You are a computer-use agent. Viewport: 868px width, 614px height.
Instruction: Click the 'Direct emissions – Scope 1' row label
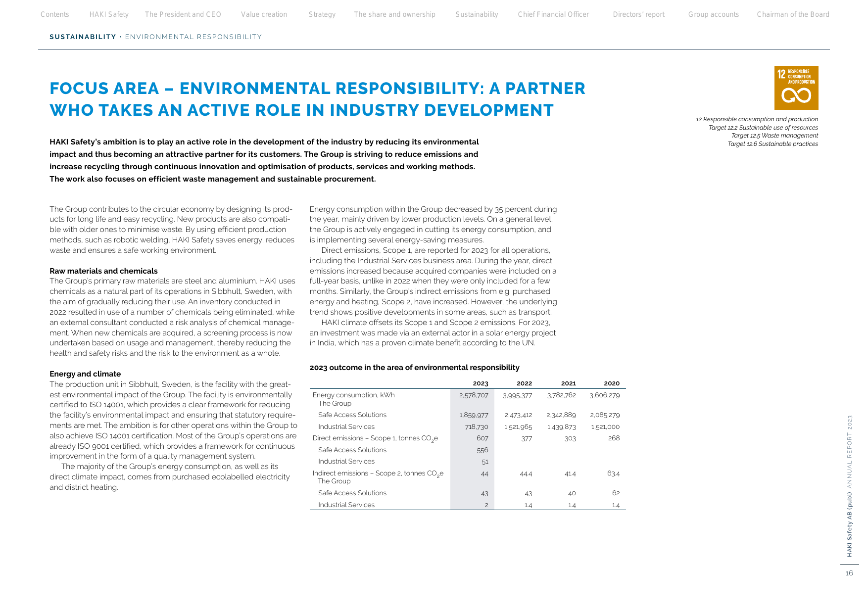coord(375,438)
